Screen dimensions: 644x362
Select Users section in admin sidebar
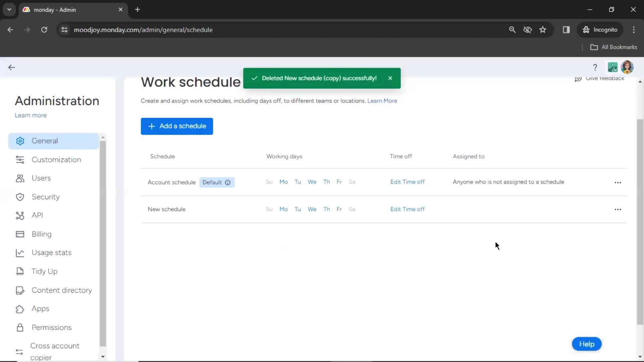click(41, 178)
